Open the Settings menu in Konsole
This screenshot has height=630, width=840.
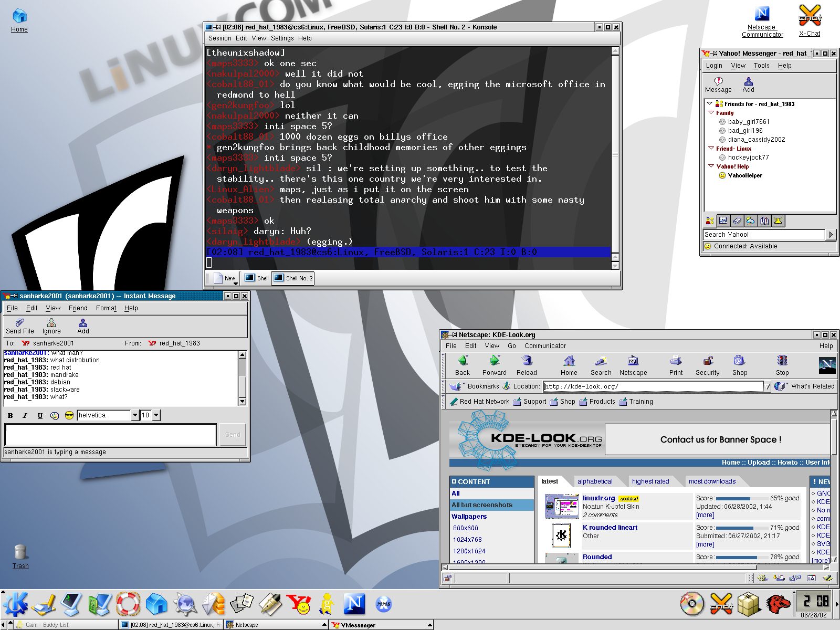(282, 38)
